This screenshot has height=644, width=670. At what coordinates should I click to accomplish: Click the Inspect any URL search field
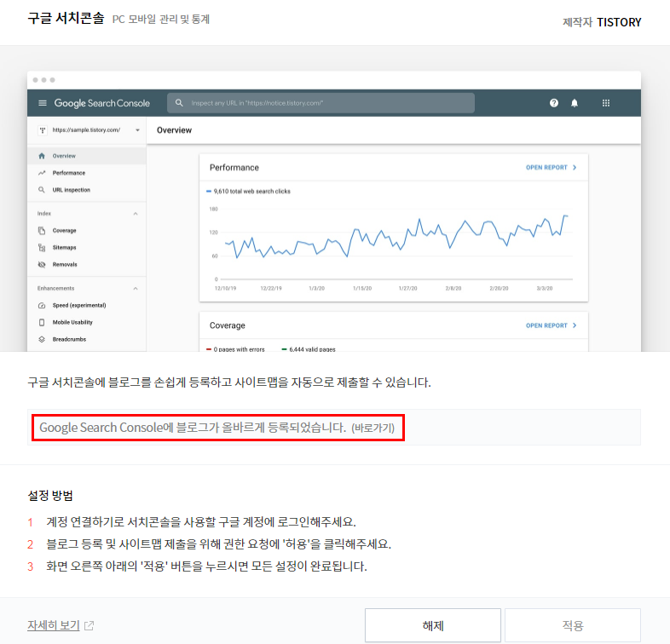point(321,103)
